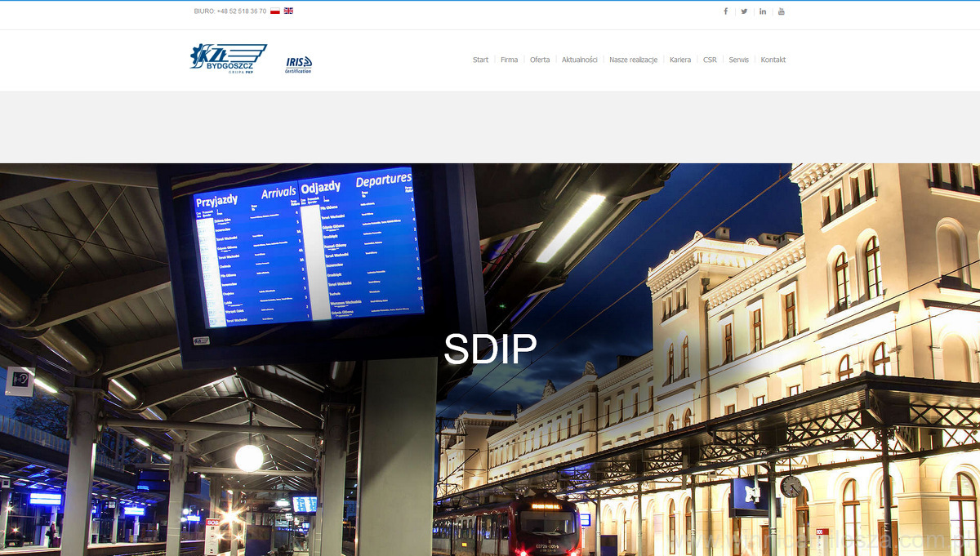Click the SDIP banner heading
Image resolution: width=980 pixels, height=556 pixels.
click(490, 349)
